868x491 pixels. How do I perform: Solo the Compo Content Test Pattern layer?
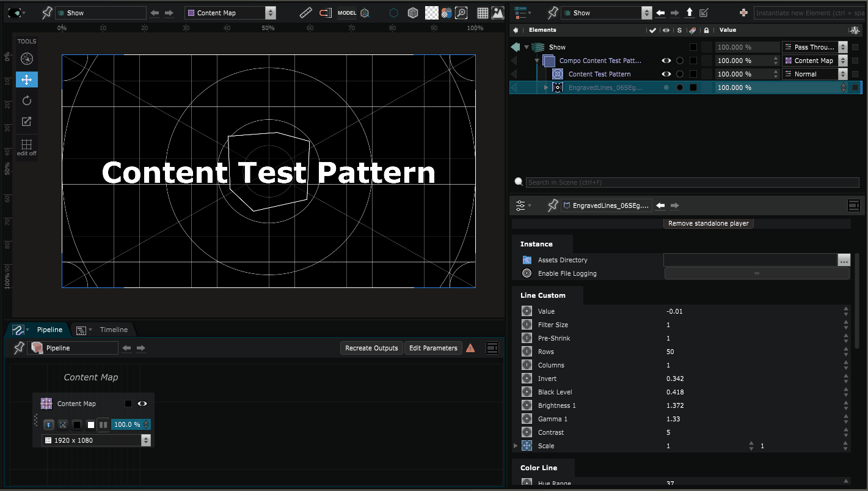[680, 61]
